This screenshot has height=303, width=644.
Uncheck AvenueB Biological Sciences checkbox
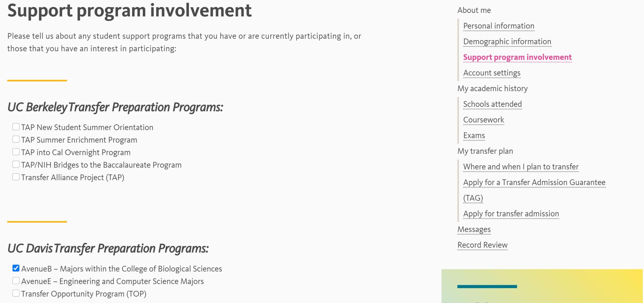coord(16,268)
